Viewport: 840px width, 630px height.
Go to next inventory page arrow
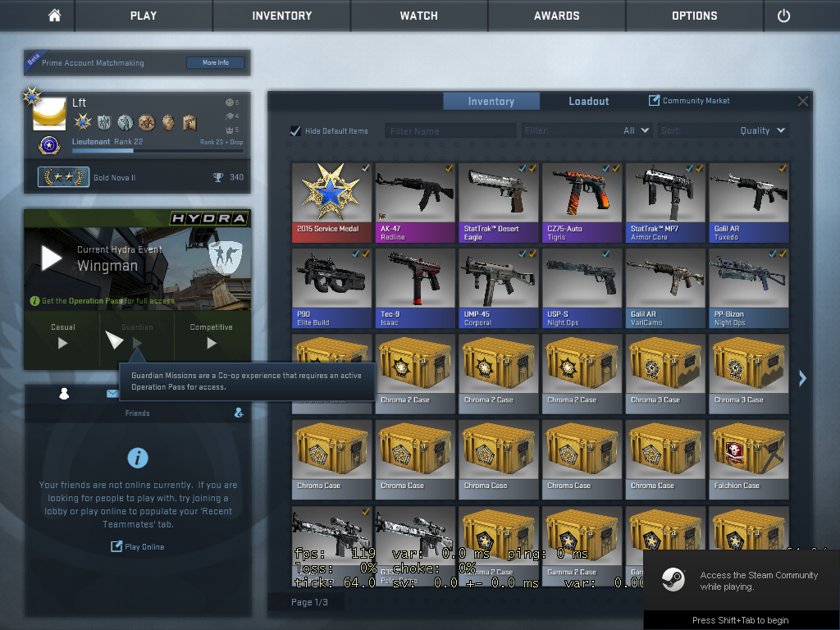(802, 378)
